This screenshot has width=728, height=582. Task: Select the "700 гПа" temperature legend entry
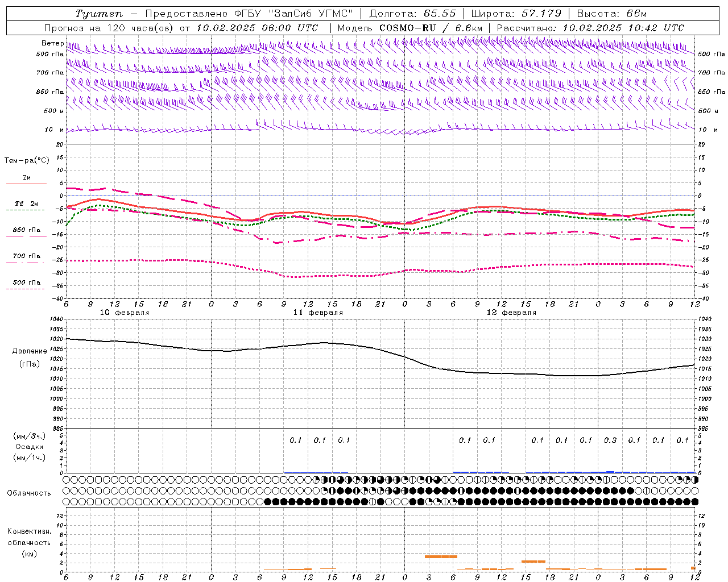(27, 256)
